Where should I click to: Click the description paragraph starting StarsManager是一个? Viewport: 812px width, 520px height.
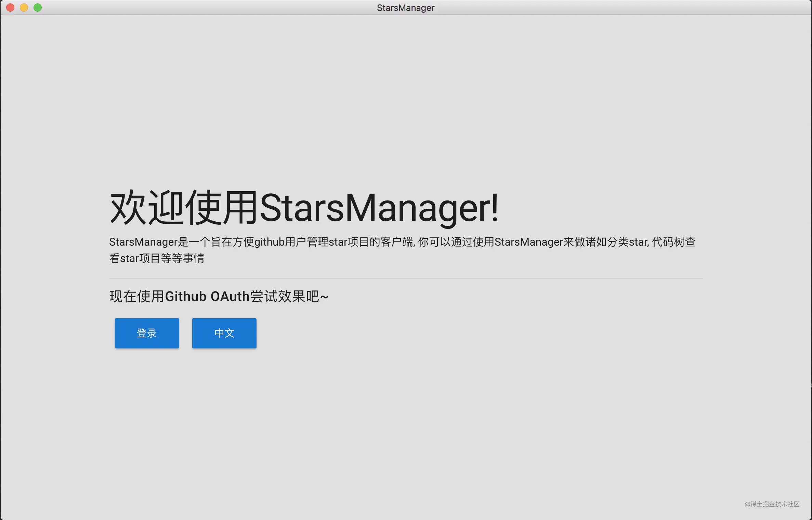click(x=402, y=250)
